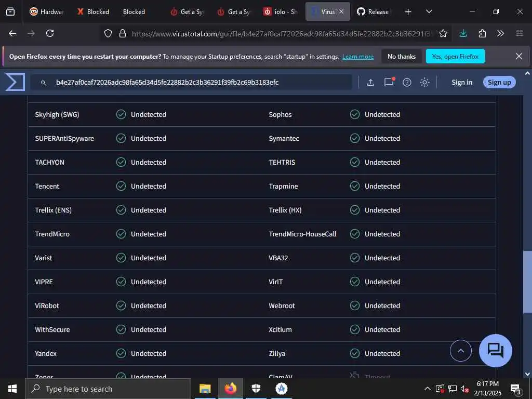Click the Zillya engine name
This screenshot has height=399, width=532.
tap(277, 353)
